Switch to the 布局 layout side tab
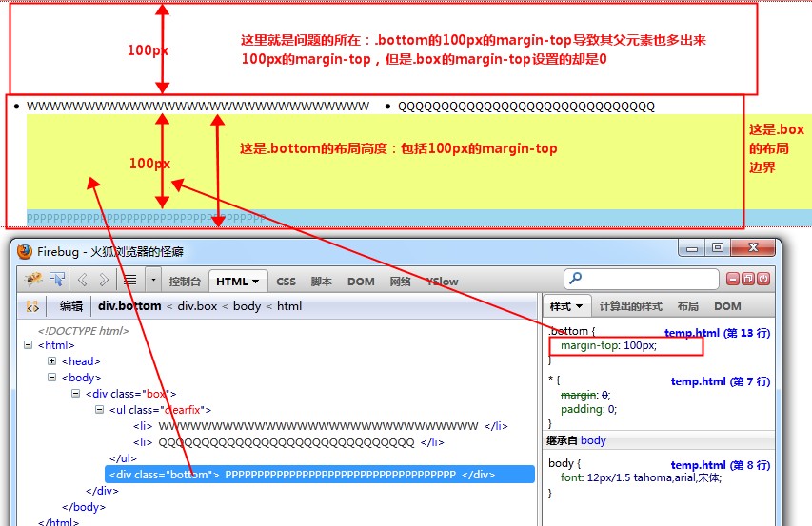Viewport: 812px width, 526px height. coord(687,306)
